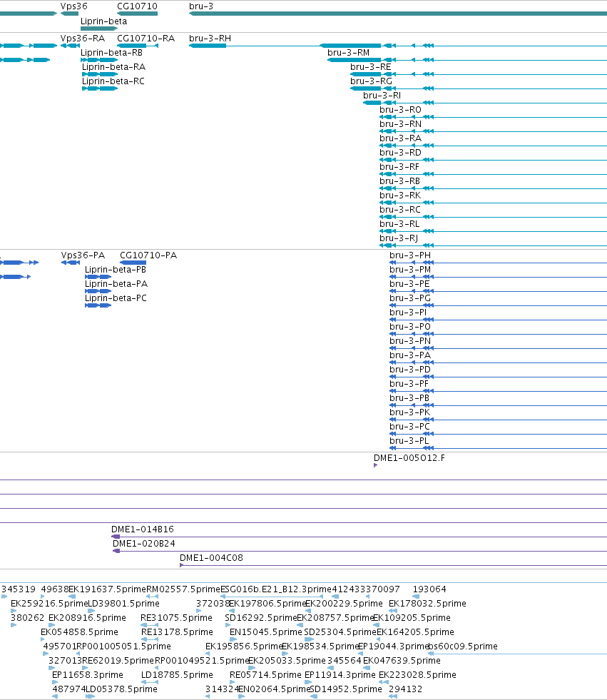Open protein CG10710-PA label
This screenshot has height=700, width=607.
[148, 255]
